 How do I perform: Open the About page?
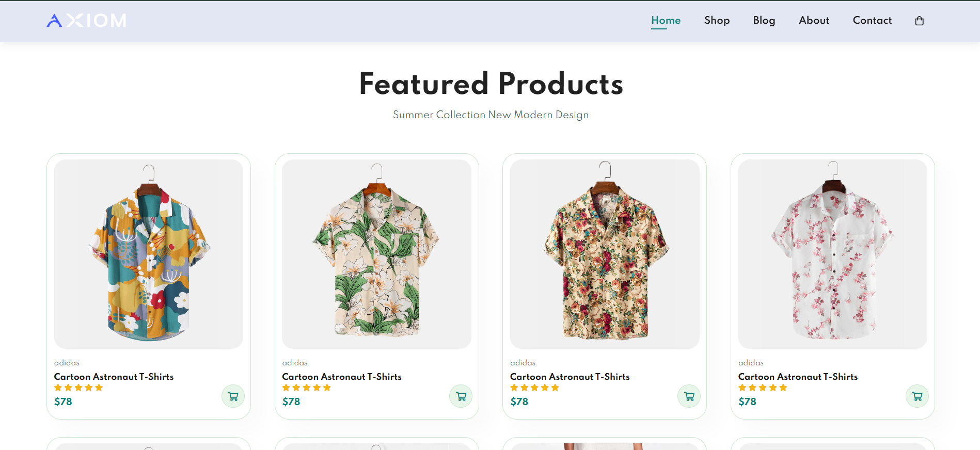814,21
